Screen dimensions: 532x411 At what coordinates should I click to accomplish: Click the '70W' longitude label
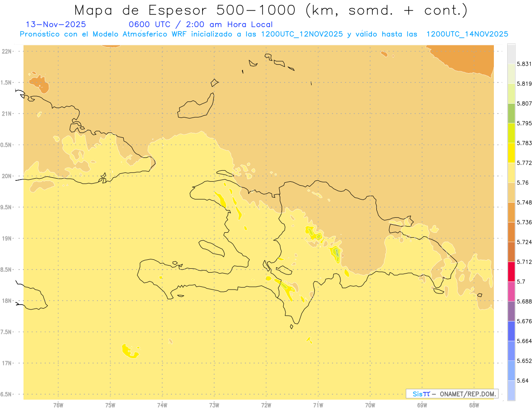tap(370, 405)
